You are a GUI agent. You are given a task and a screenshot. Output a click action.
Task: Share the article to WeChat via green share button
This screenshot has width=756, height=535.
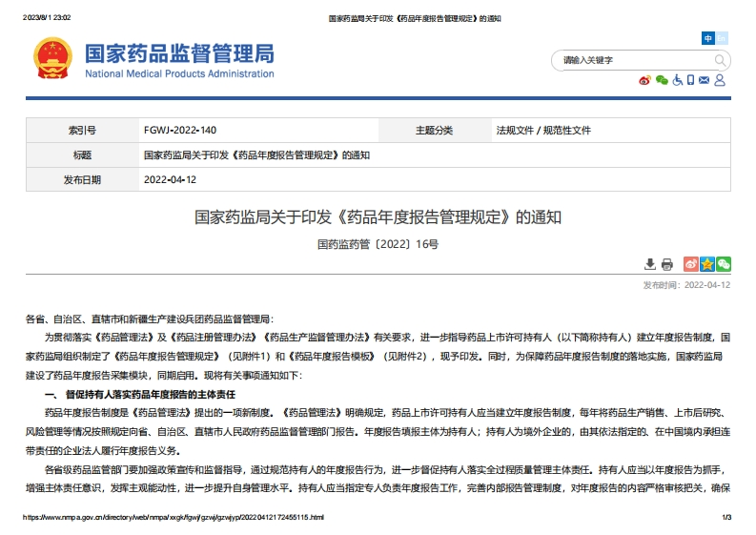(724, 264)
